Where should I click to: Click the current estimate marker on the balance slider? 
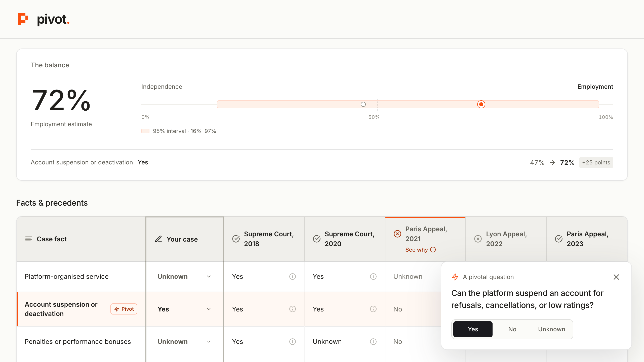click(x=481, y=104)
